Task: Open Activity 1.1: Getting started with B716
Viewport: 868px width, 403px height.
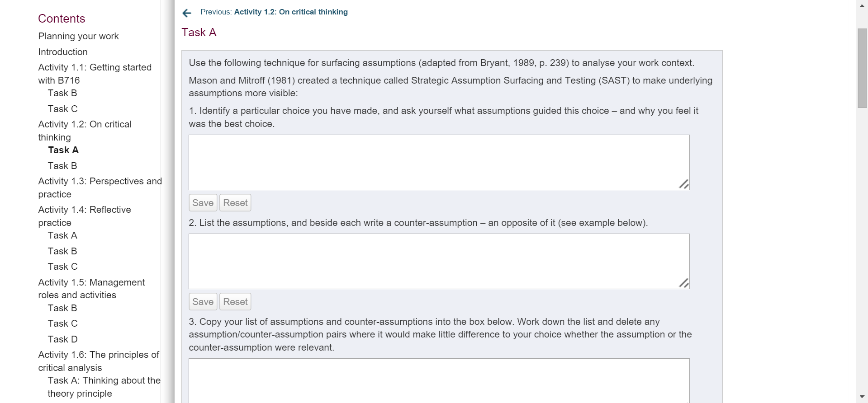Action: tap(95, 74)
